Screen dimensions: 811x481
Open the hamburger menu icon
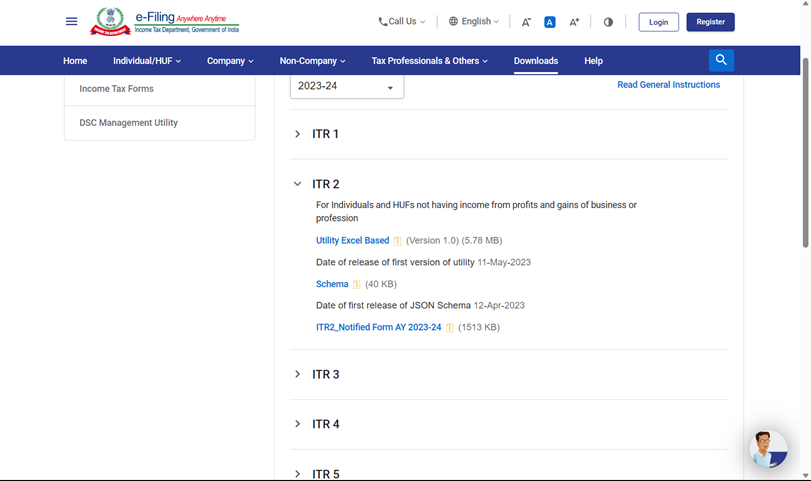(x=71, y=22)
